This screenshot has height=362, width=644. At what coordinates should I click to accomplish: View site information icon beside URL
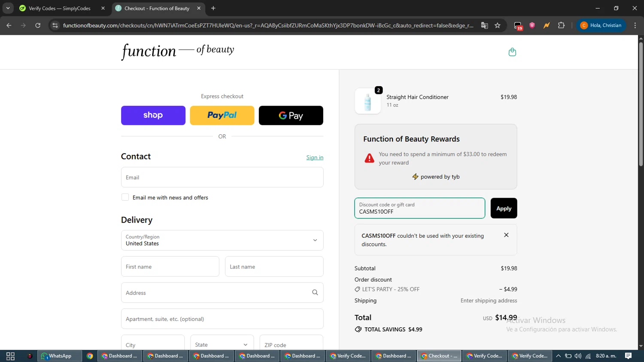(x=55, y=25)
